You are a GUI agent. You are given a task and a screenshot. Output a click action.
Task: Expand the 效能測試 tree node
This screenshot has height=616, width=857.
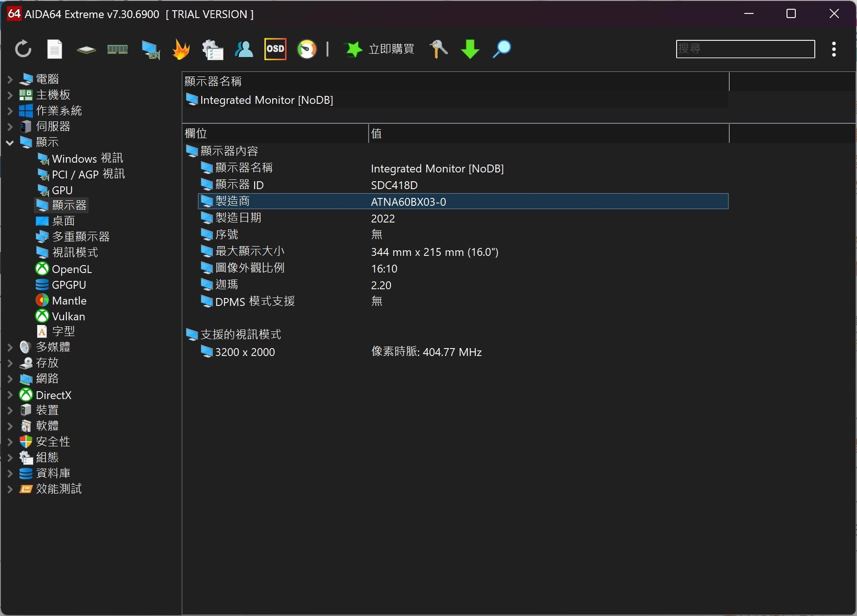[x=10, y=489]
